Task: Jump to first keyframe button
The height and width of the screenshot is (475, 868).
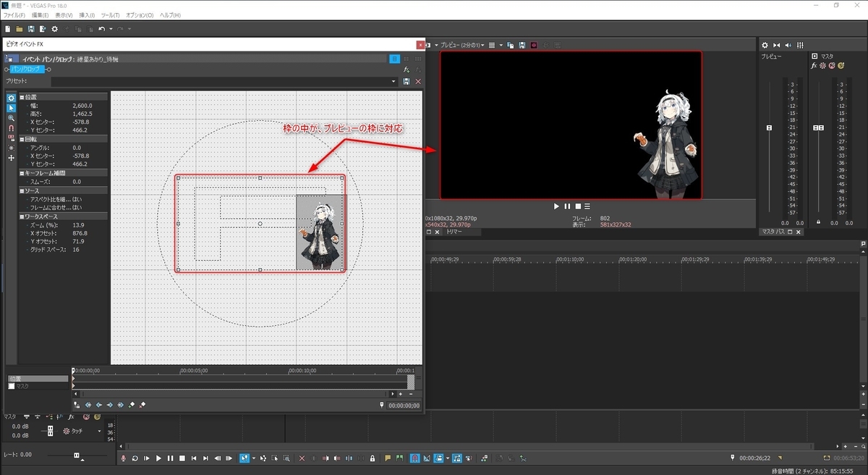Action: pos(88,405)
